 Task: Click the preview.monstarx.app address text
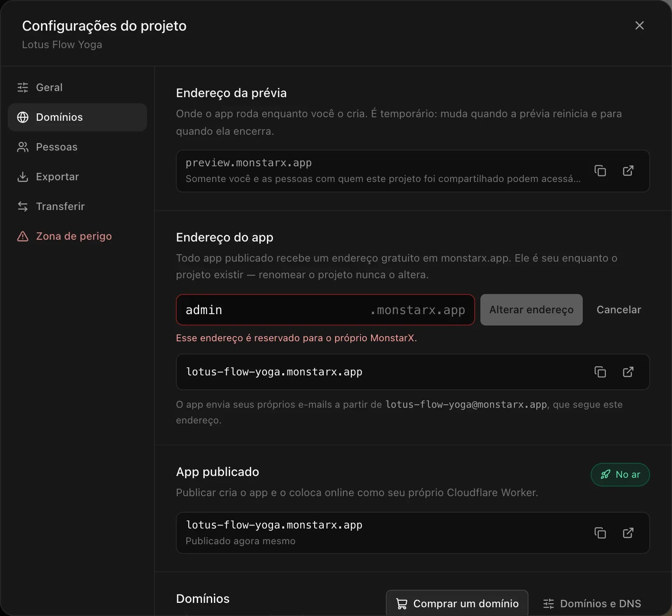[x=248, y=163]
